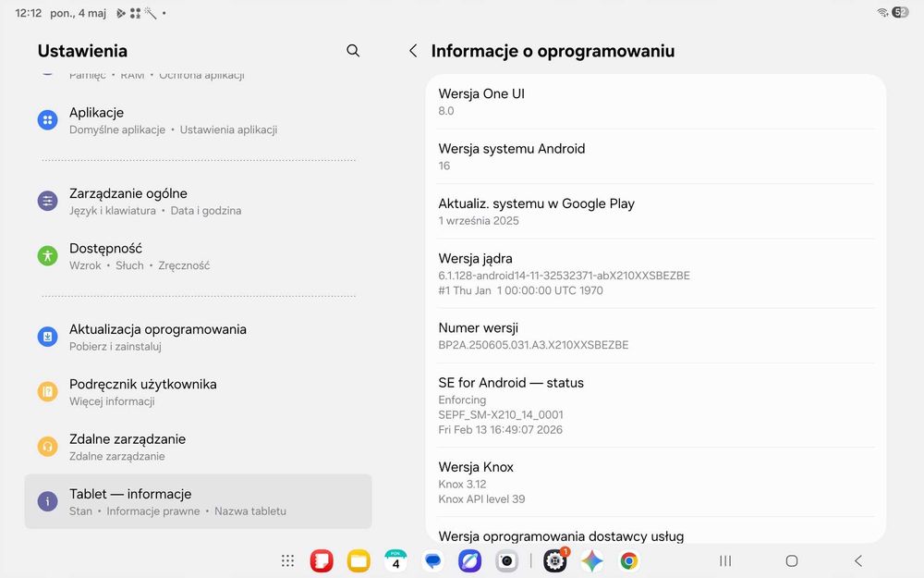Screen dimensions: 924x578
Task: Tap subtitle Język i klawiatura • Data i godzina
Action: click(x=155, y=211)
